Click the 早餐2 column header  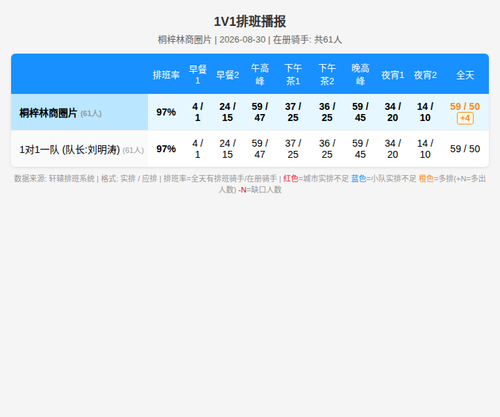[x=227, y=75]
